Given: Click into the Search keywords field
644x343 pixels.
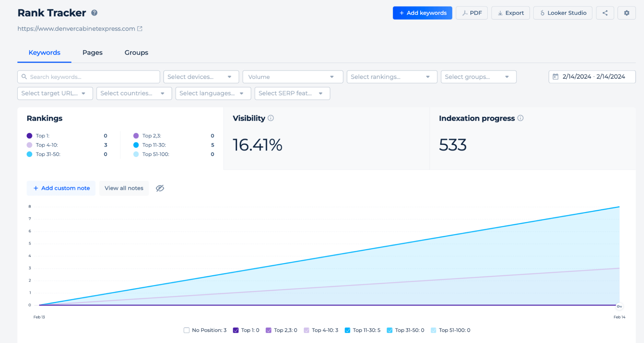Looking at the screenshot, I should pos(89,77).
